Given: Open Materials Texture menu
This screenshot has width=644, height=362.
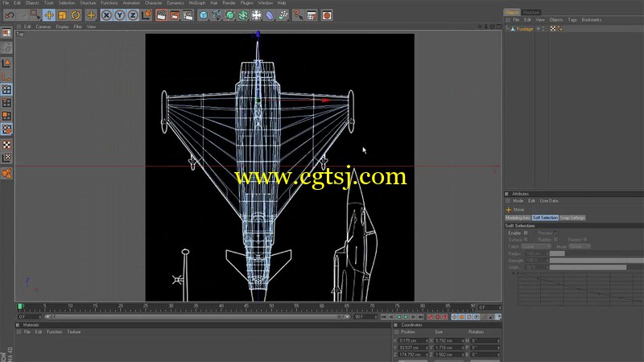Looking at the screenshot, I should pos(74,332).
